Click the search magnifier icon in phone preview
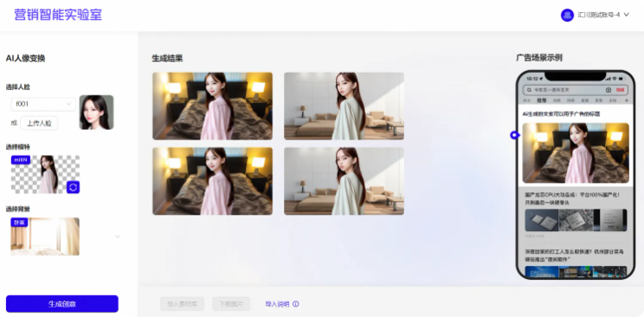 tap(529, 89)
